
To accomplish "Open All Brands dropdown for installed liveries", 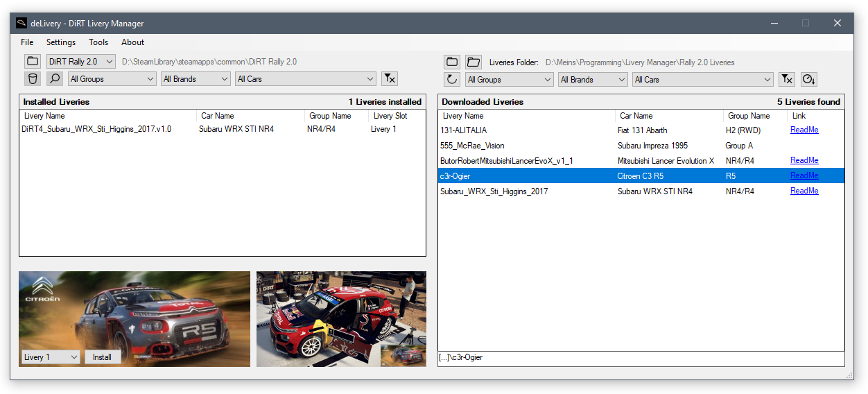I will point(196,79).
